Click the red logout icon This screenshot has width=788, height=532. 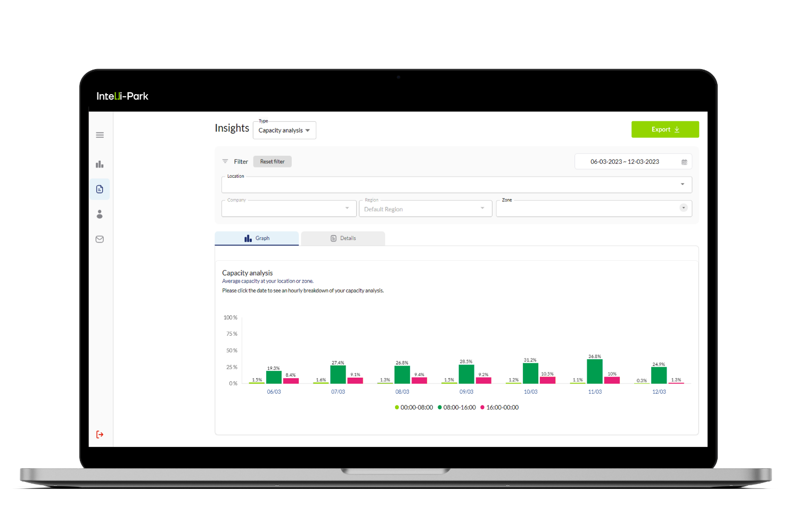point(100,435)
